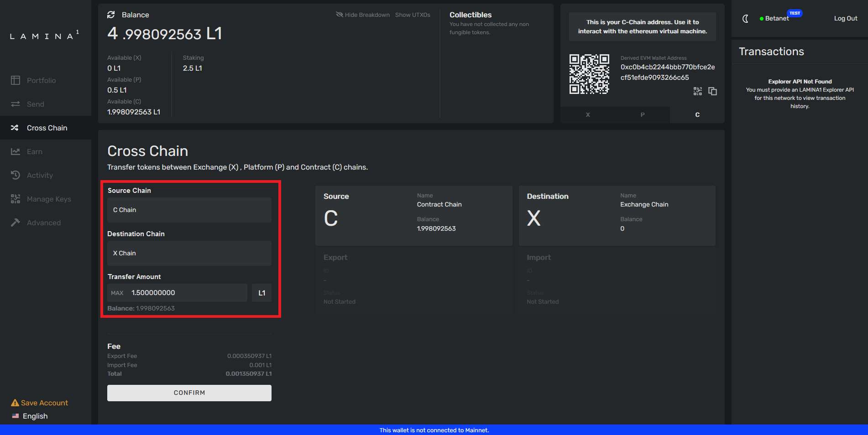The image size is (868, 435).
Task: Click the balance refresh icon
Action: point(111,15)
